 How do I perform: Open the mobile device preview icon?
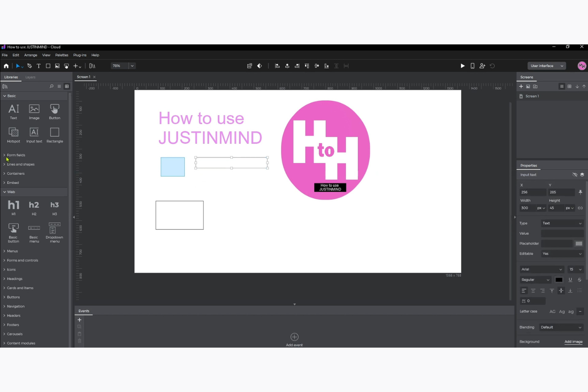[x=472, y=66]
